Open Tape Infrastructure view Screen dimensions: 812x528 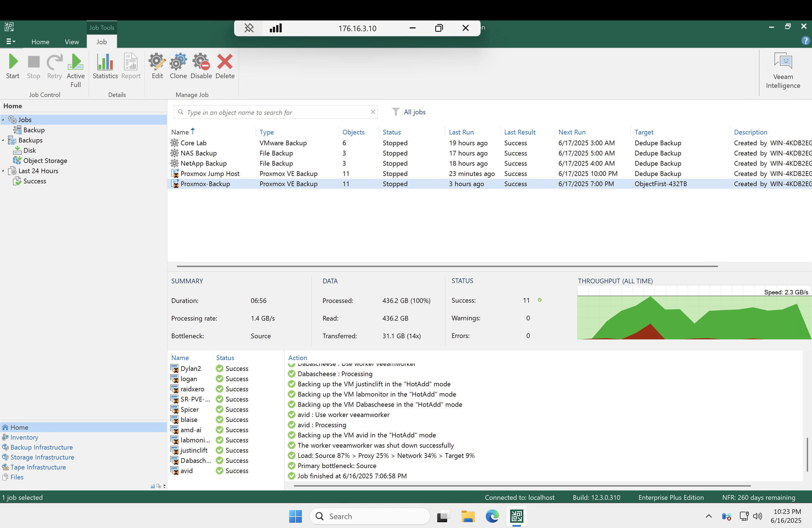coord(38,467)
